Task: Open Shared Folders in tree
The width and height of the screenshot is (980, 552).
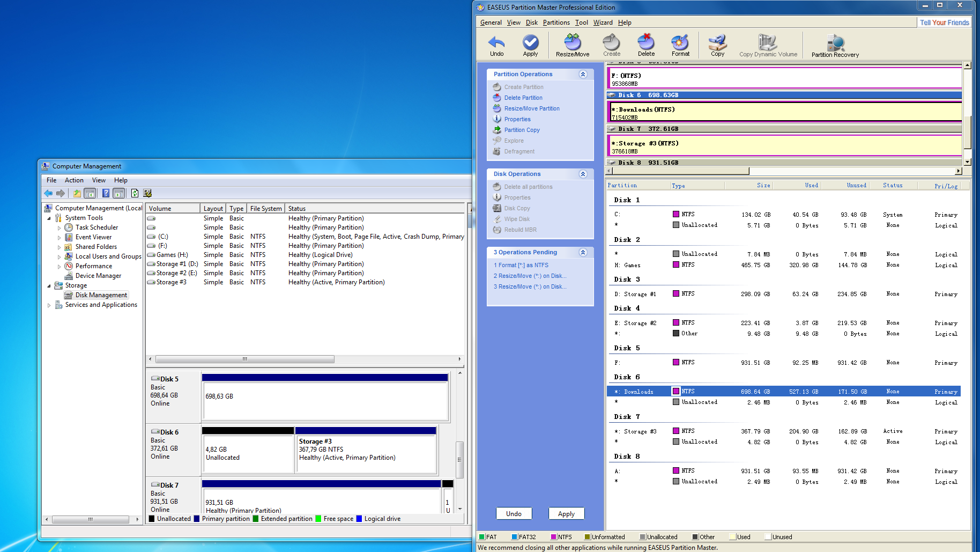Action: 96,247
